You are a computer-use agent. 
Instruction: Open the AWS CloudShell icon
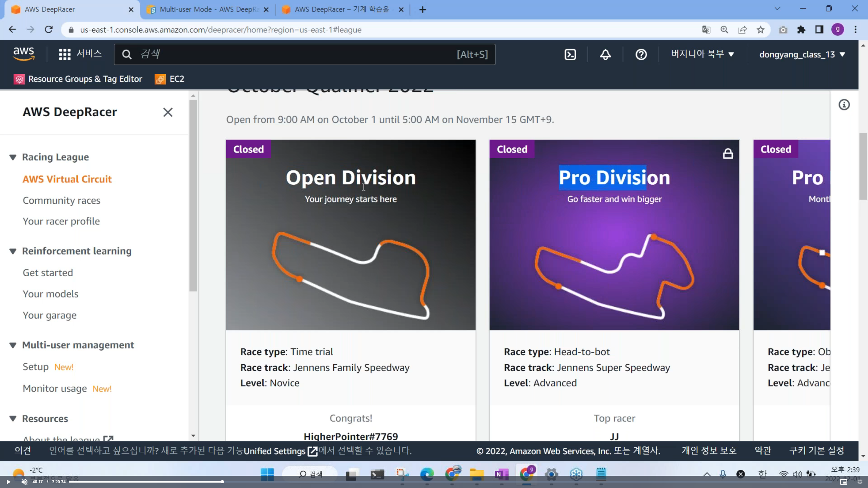point(570,54)
